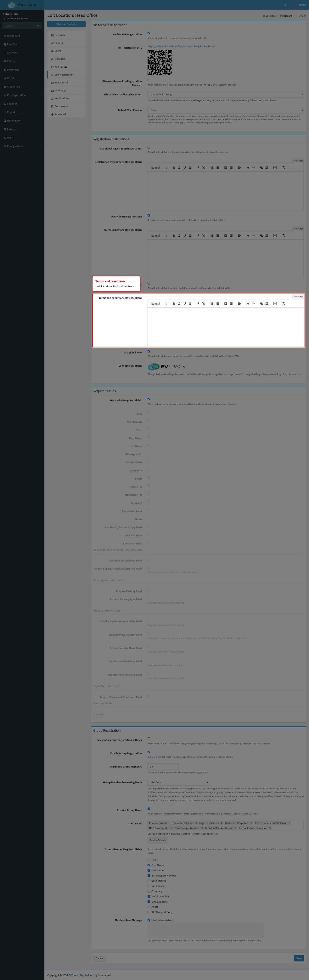Pick font color in Success message editor
Viewport: 309px width, 980px height.
pos(198,235)
